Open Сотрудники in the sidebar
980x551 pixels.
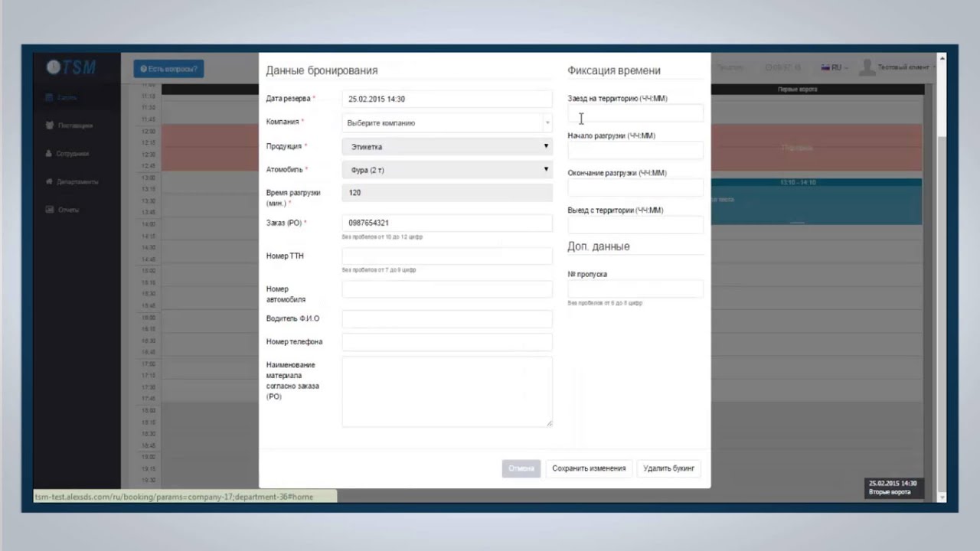point(73,154)
